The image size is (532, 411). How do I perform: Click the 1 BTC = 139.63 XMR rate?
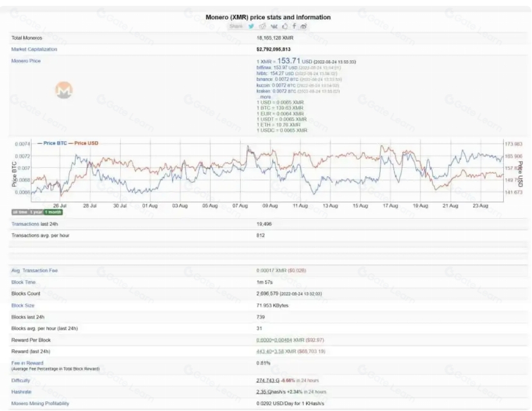[280, 108]
